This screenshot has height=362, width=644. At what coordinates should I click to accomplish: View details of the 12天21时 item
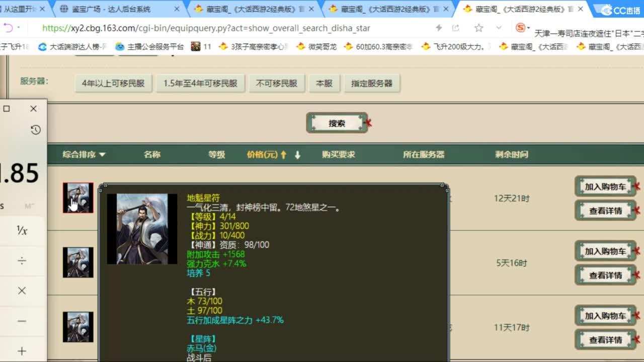click(x=605, y=211)
